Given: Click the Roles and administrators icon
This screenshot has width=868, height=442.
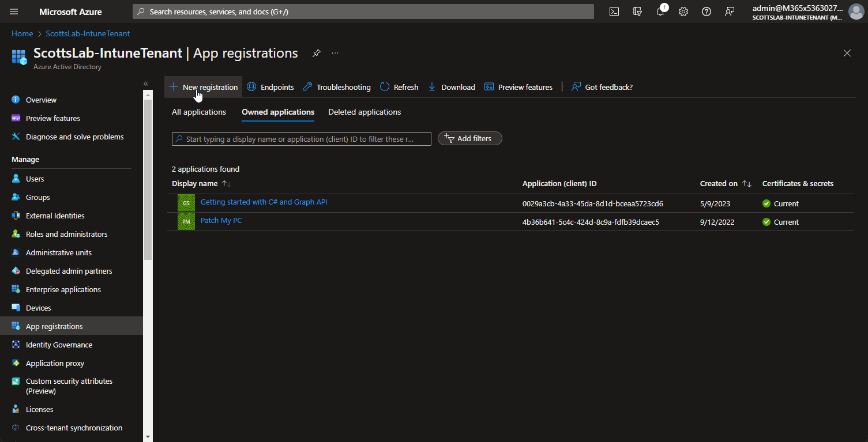Looking at the screenshot, I should point(16,234).
